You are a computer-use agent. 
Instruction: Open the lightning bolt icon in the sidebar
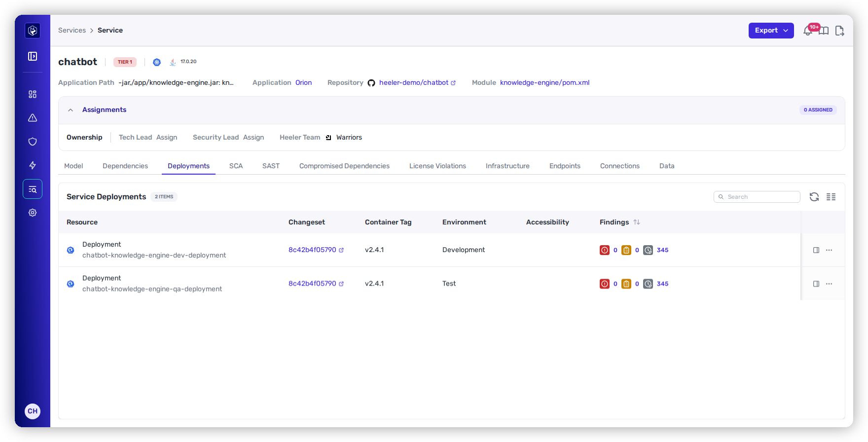point(33,165)
